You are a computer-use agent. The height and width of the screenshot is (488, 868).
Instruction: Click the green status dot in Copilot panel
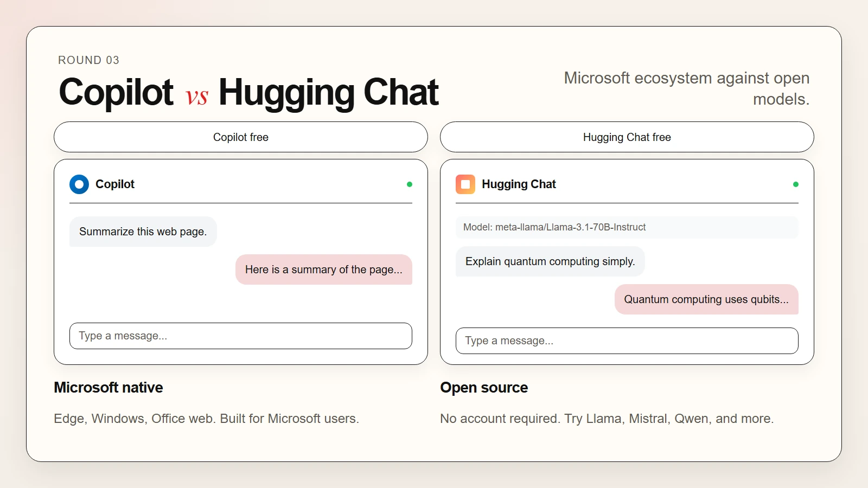pos(410,184)
